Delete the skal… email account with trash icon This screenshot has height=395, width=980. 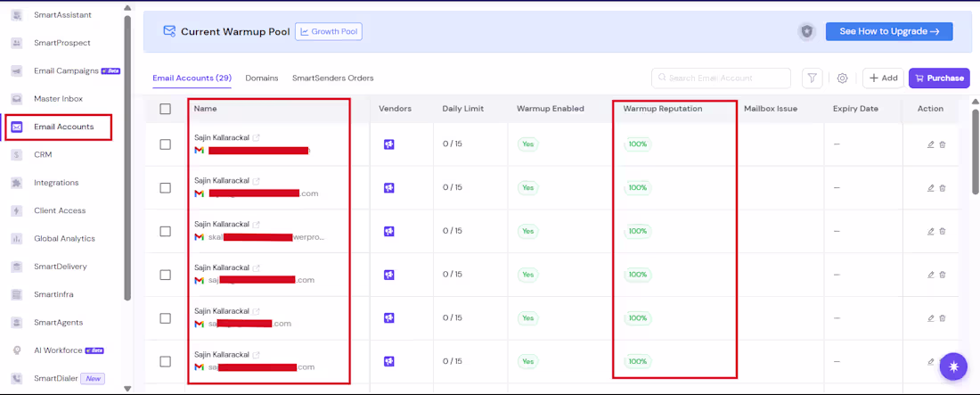[943, 232]
